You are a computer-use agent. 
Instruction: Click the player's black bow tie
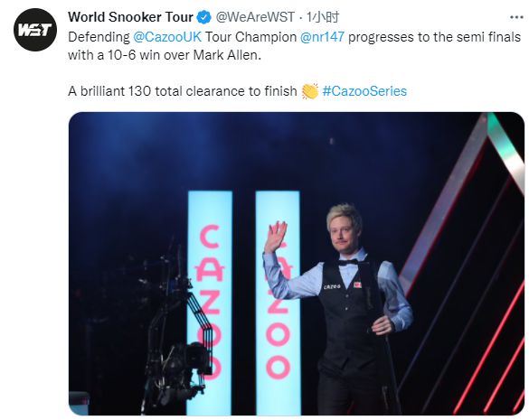(x=348, y=262)
